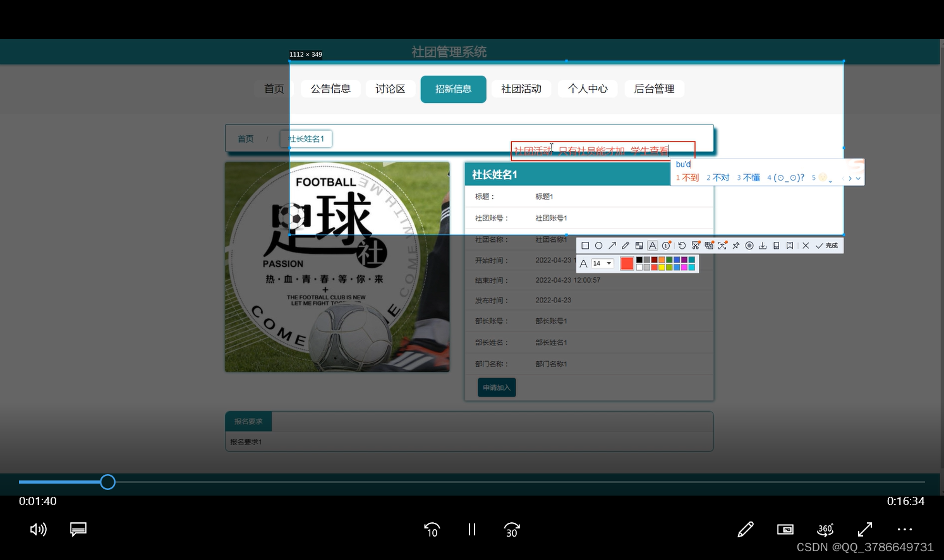
Task: Send the screenshot to phone
Action: click(x=777, y=246)
